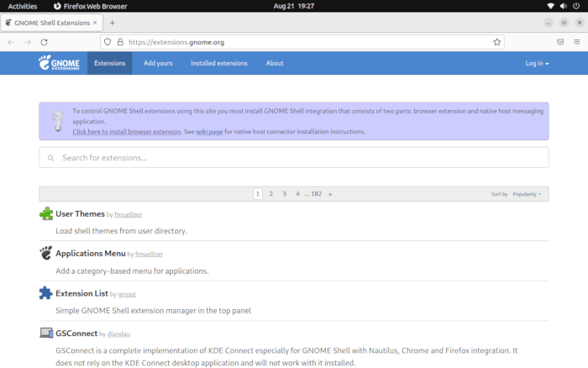The image size is (588, 368).
Task: Click the magnifier icon in the search box
Action: pyautogui.click(x=50, y=158)
